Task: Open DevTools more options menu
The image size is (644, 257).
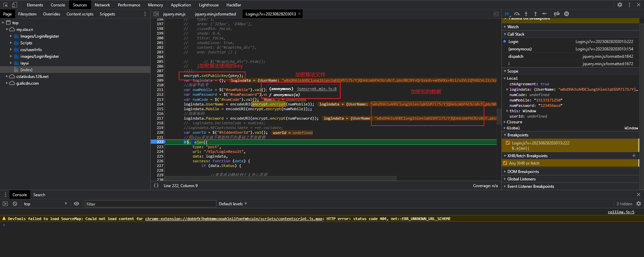Action: click(x=629, y=5)
